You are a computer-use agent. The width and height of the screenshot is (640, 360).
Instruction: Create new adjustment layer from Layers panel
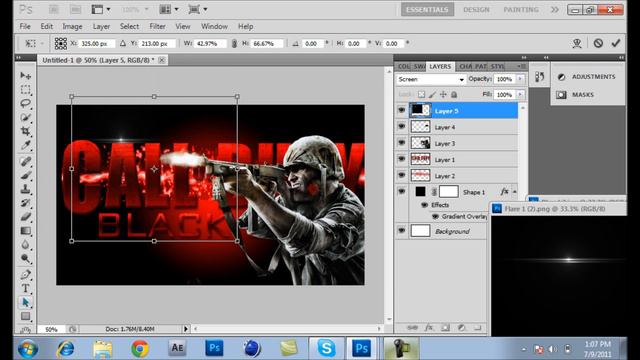[x=462, y=327]
